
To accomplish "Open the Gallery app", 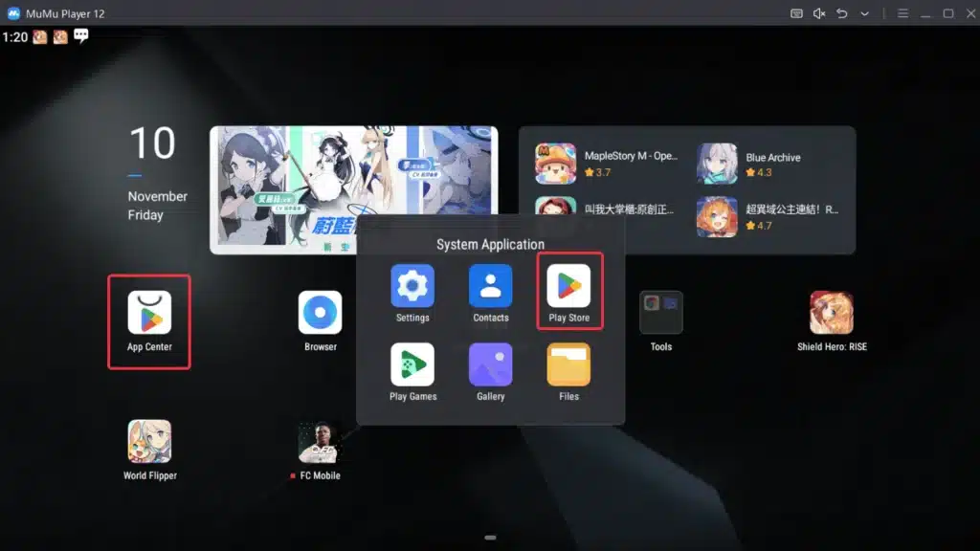I will click(x=491, y=364).
